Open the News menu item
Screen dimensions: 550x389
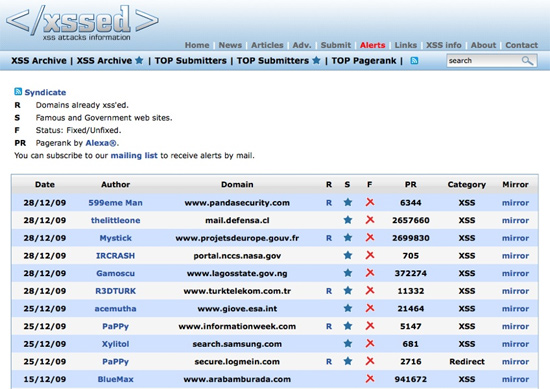(230, 45)
